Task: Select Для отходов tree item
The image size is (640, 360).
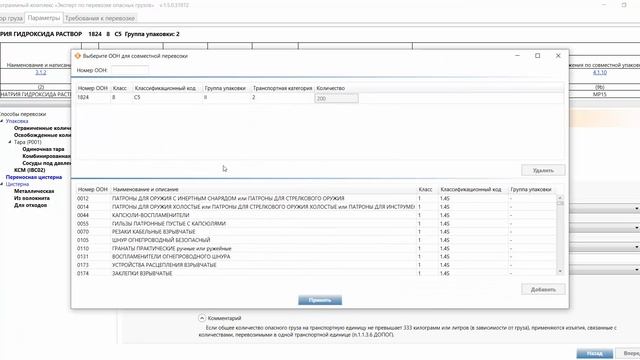Action: (31, 205)
